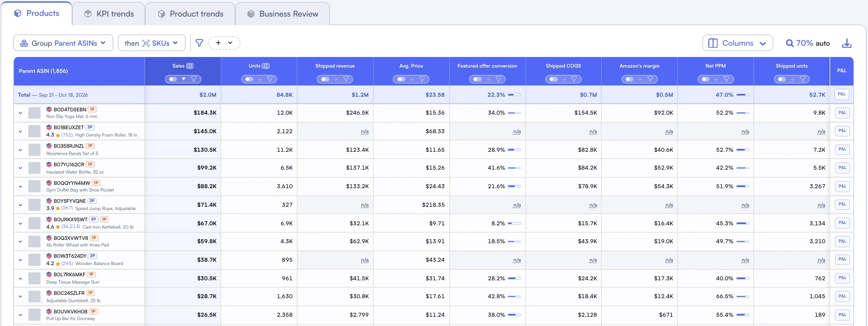Open P&L for B0UVKVKH0B pull up bar
This screenshot has height=326, width=868.
point(842,315)
